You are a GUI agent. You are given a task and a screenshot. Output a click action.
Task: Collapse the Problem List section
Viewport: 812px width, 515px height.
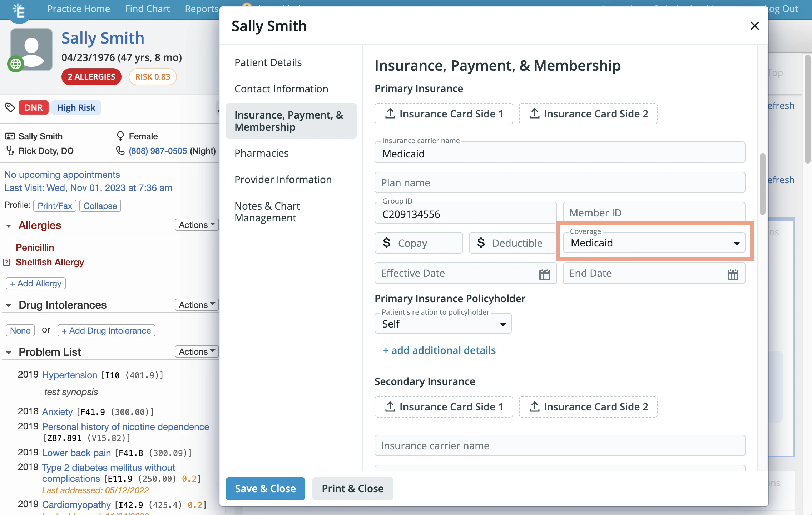tap(9, 352)
